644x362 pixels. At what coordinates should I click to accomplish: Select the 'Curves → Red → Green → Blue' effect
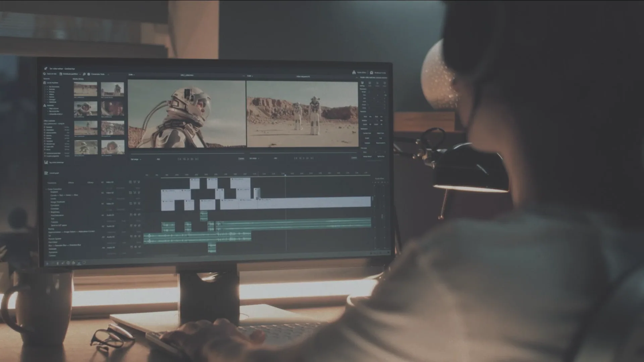(64, 195)
